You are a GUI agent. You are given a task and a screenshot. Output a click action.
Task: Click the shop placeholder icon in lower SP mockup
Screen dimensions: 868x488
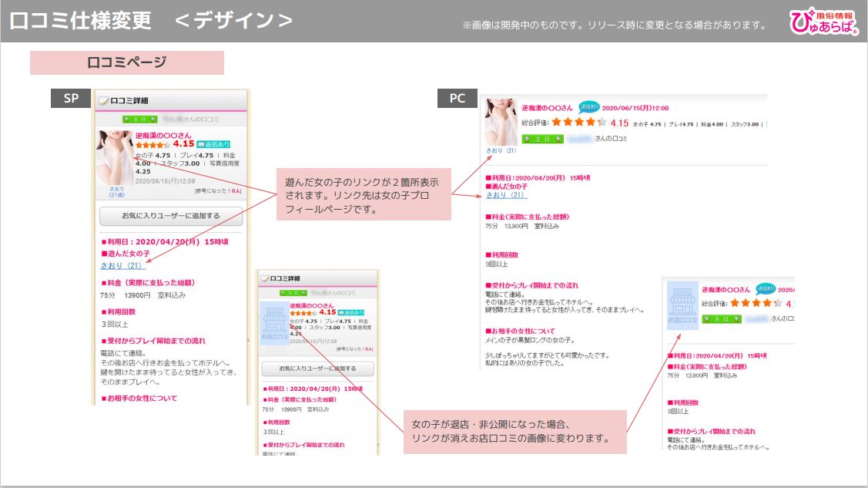[274, 322]
